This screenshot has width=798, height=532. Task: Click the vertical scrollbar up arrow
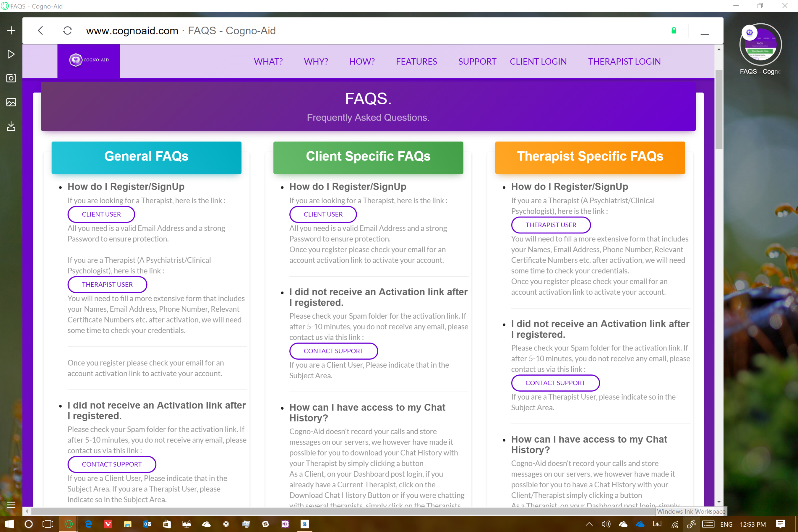click(x=718, y=49)
